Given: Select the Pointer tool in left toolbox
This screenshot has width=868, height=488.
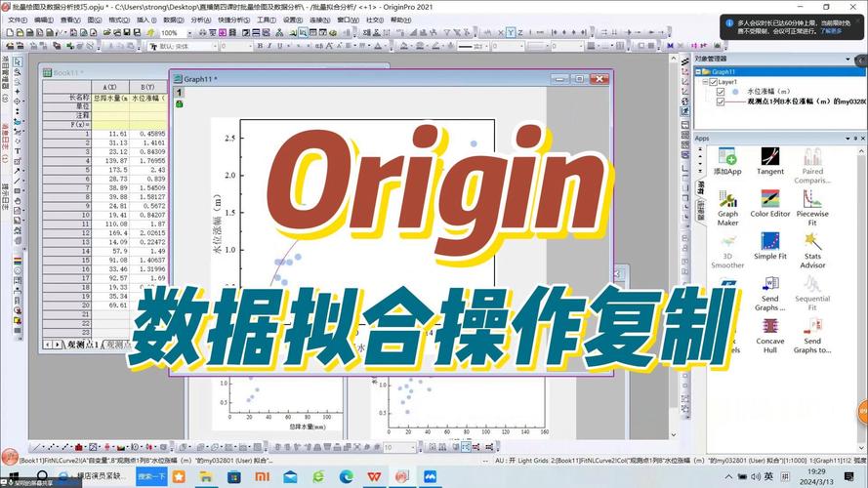Looking at the screenshot, I should [x=18, y=61].
